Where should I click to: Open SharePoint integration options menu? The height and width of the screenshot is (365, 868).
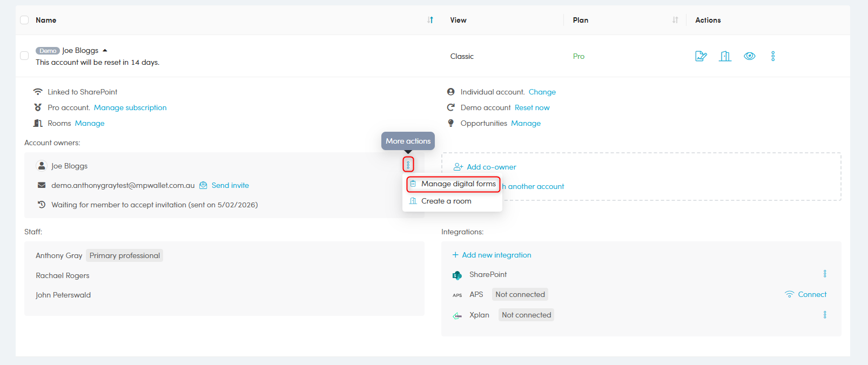coord(824,274)
